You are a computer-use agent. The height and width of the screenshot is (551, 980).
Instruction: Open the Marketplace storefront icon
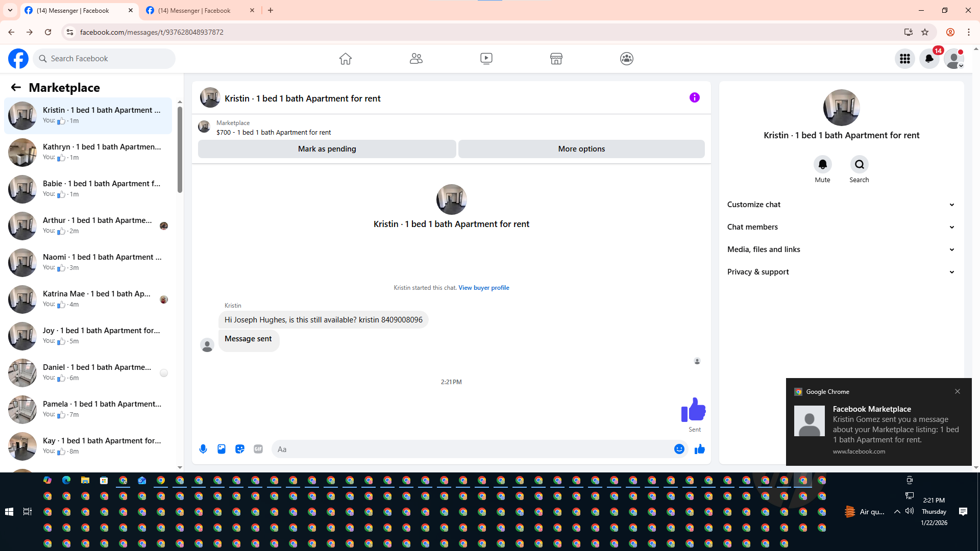[556, 59]
